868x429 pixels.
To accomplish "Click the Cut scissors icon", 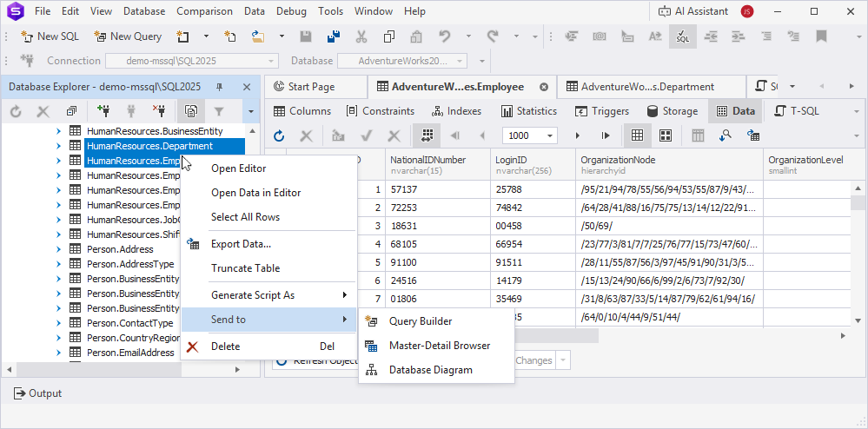I will 361,36.
